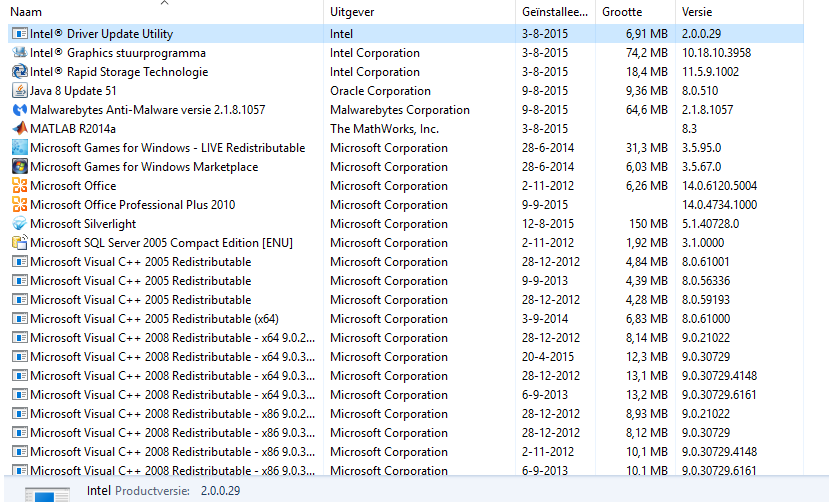Select the Visual C++ 2008 entry version 9.0.30729.6161 x64
This screenshot has height=502, width=829.
pyautogui.click(x=406, y=395)
